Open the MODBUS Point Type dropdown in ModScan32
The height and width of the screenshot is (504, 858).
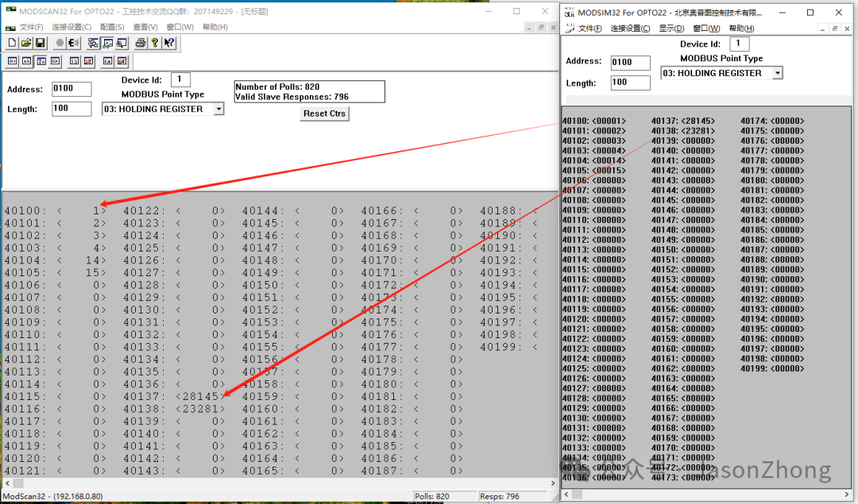tap(218, 108)
